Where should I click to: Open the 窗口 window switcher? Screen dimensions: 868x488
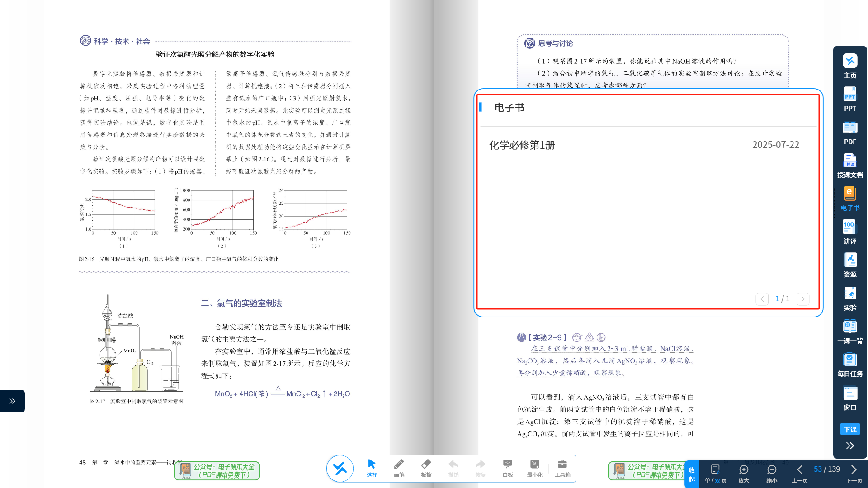pos(850,398)
